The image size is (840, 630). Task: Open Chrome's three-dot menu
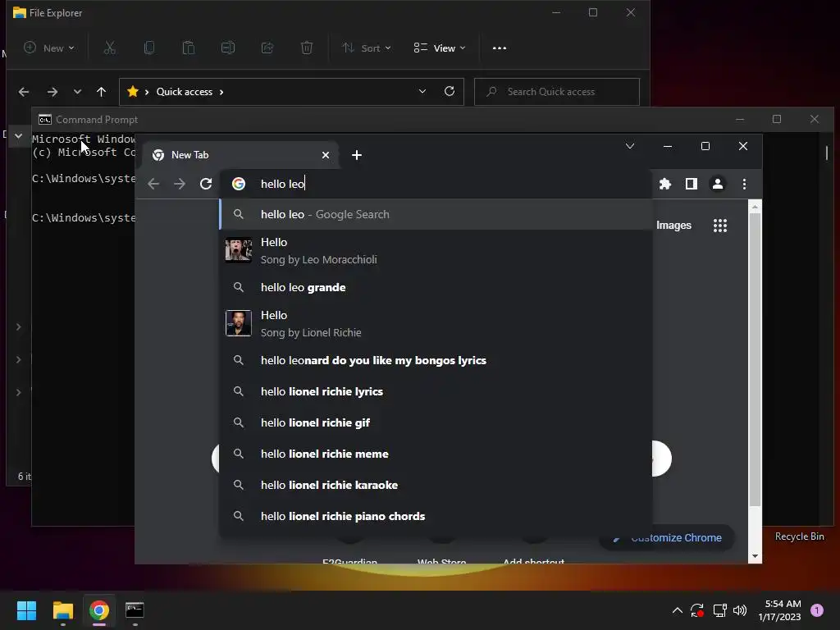coord(744,185)
